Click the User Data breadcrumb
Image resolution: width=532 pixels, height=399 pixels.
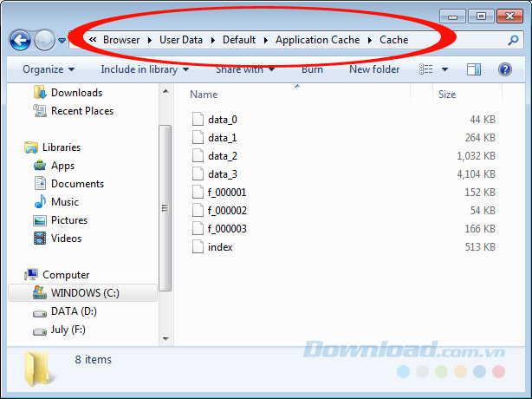181,40
